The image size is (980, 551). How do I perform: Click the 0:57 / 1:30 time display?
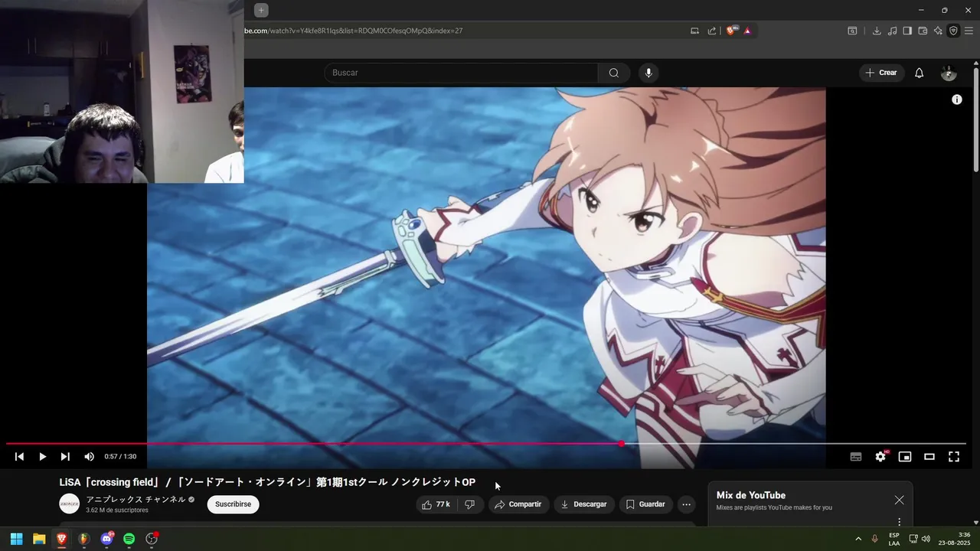coord(120,457)
